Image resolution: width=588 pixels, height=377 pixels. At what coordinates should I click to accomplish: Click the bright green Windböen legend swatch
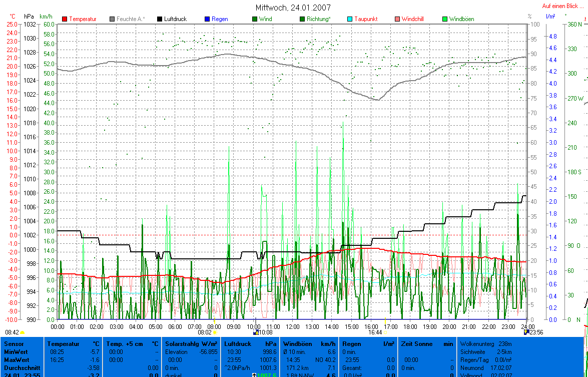tap(445, 19)
